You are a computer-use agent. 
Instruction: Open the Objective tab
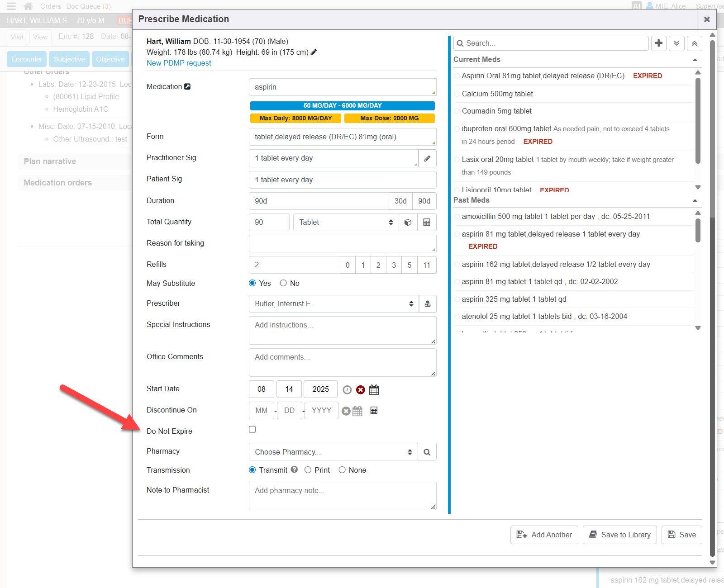pos(110,59)
